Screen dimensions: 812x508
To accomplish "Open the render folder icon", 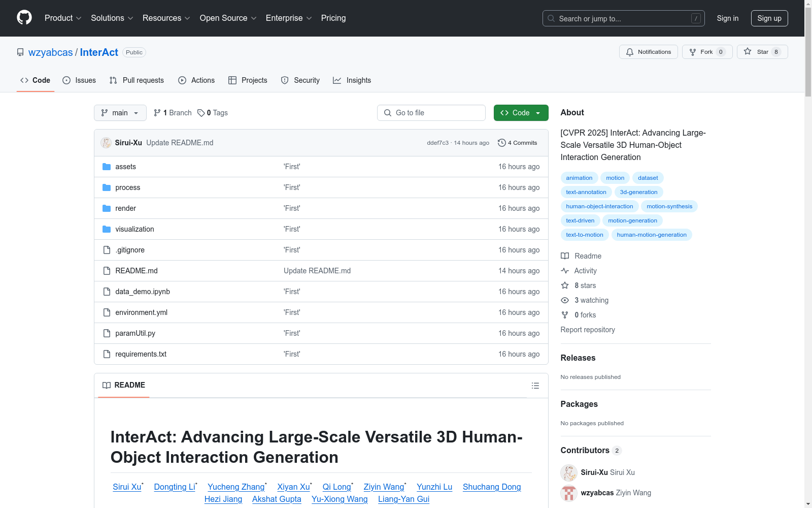I will [x=107, y=208].
